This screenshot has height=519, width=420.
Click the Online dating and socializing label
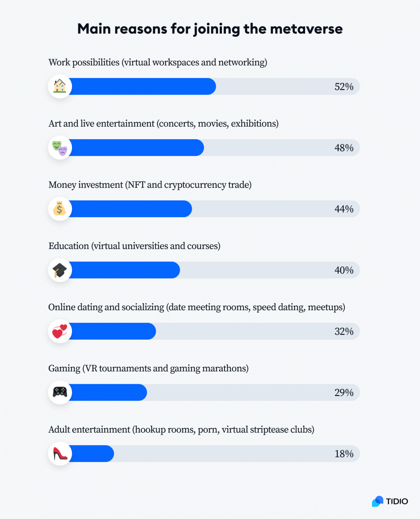[x=196, y=307]
